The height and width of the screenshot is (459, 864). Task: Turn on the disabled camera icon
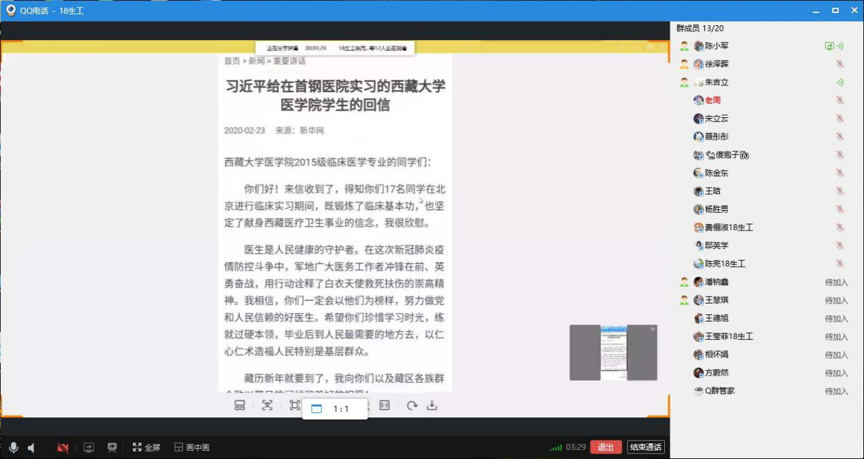point(63,447)
